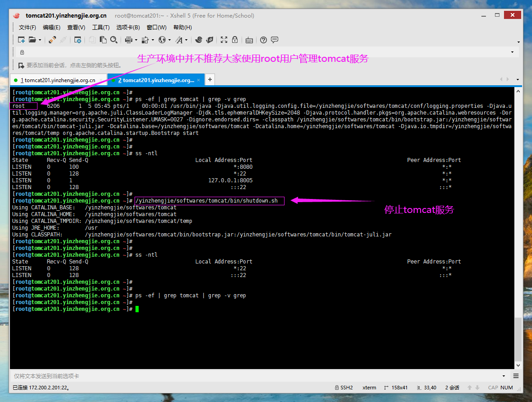Click the speech bubble icon in toolbar

click(x=275, y=40)
